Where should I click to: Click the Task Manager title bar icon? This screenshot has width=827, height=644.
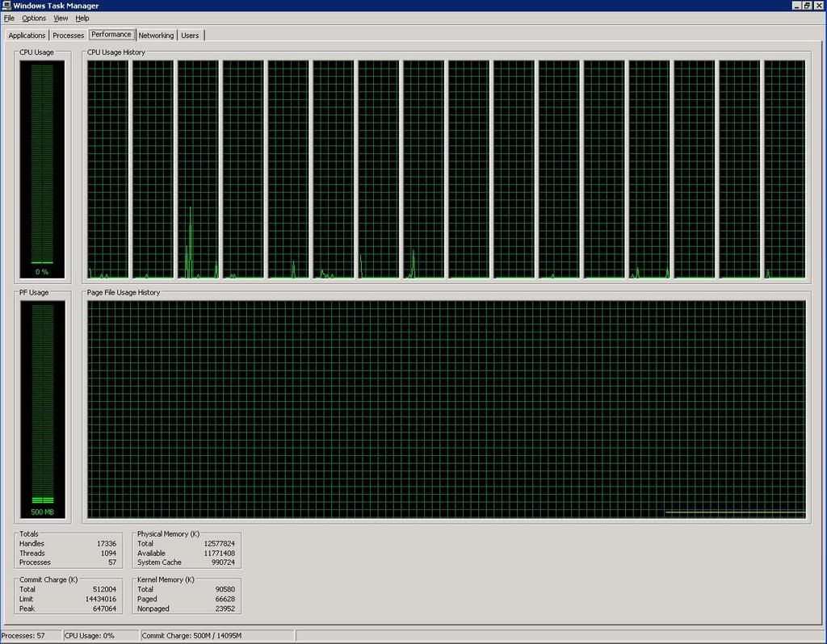[x=6, y=6]
